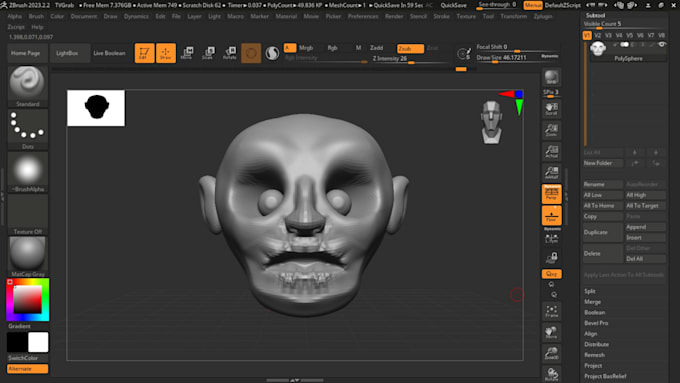Collapse the Subtool palette header
This screenshot has height=383, width=680.
[x=595, y=15]
